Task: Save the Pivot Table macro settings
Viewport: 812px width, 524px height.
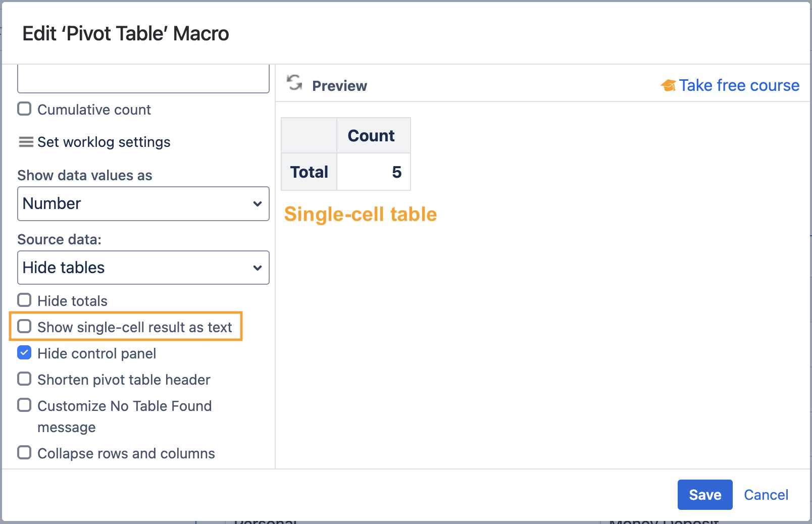Action: point(704,495)
